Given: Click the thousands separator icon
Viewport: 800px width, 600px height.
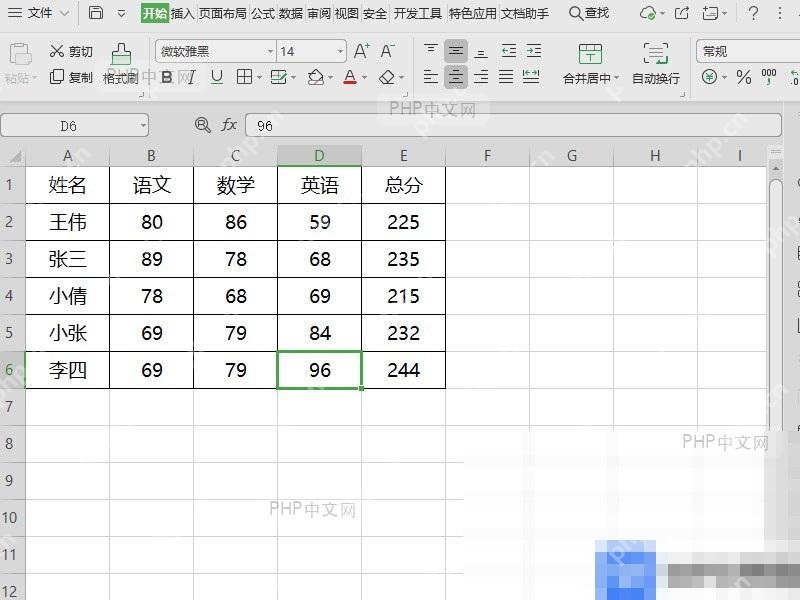Looking at the screenshot, I should coord(769,77).
